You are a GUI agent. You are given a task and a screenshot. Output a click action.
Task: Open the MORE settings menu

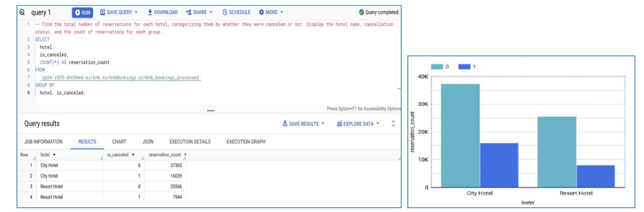click(271, 12)
